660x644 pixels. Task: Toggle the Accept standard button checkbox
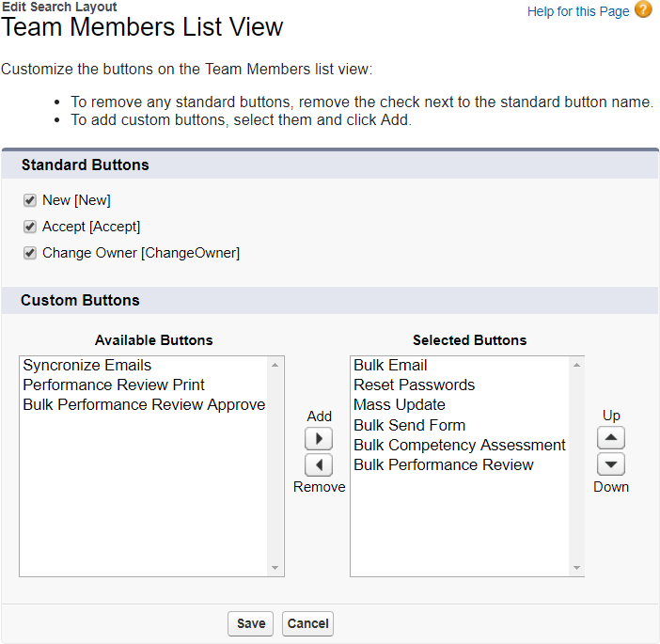[30, 227]
